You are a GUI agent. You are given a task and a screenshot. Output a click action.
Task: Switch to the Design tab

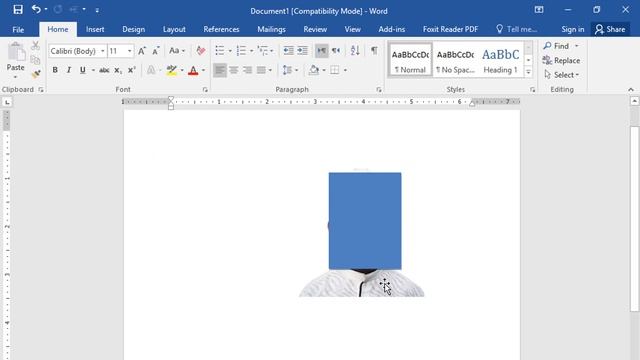(x=133, y=29)
